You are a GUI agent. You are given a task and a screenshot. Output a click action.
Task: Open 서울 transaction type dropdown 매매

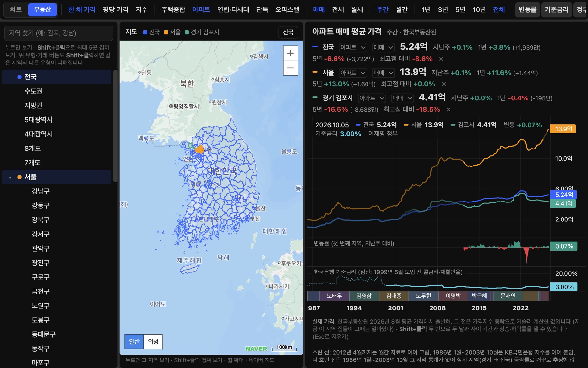384,73
